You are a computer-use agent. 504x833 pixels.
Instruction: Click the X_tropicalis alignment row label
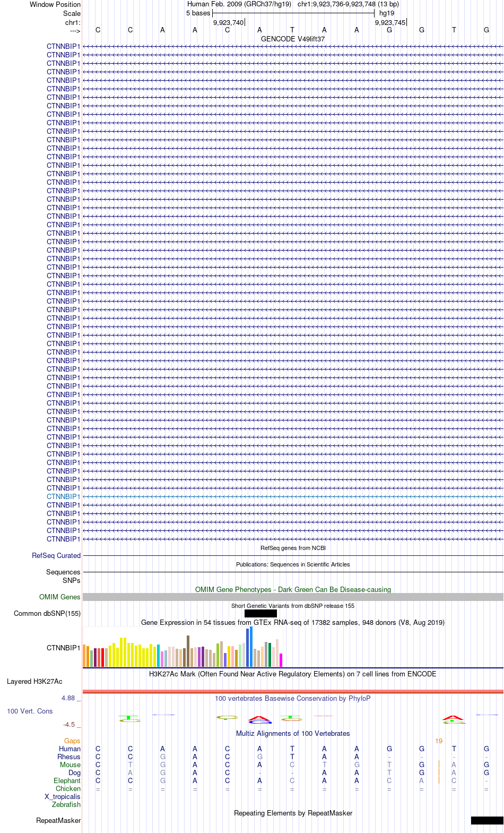[x=63, y=796]
